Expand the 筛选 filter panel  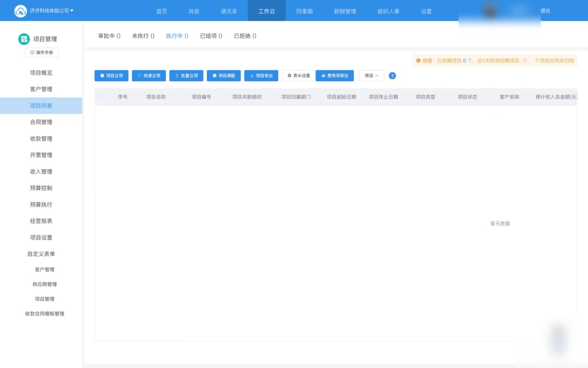pyautogui.click(x=371, y=75)
